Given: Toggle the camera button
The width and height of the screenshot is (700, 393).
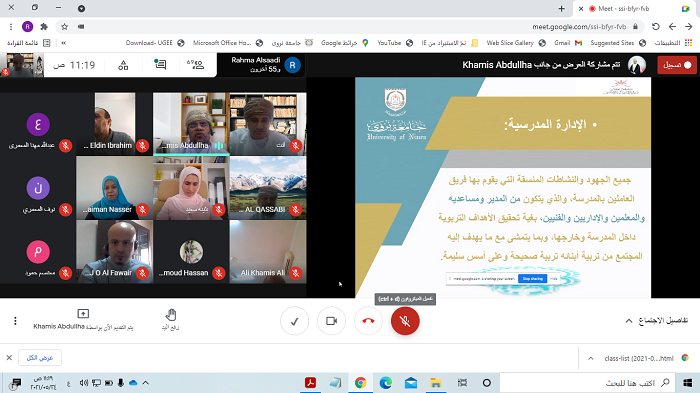Looking at the screenshot, I should click(x=331, y=321).
